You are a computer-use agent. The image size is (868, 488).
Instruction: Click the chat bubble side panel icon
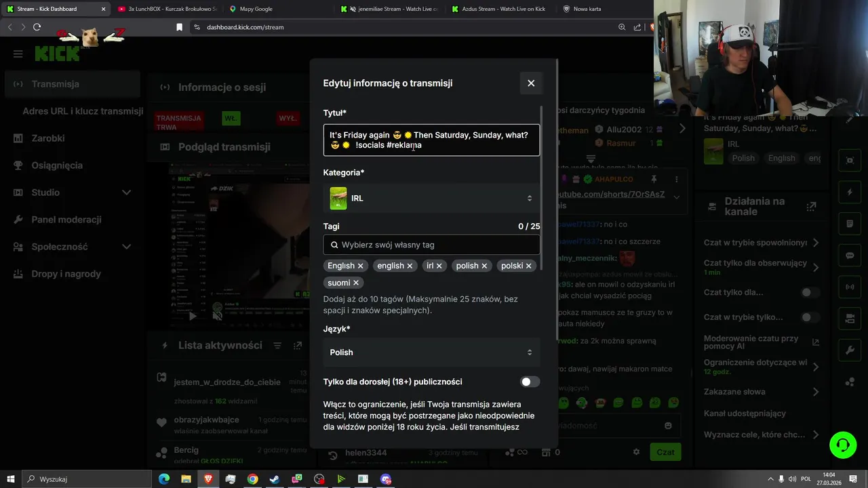pos(850,256)
